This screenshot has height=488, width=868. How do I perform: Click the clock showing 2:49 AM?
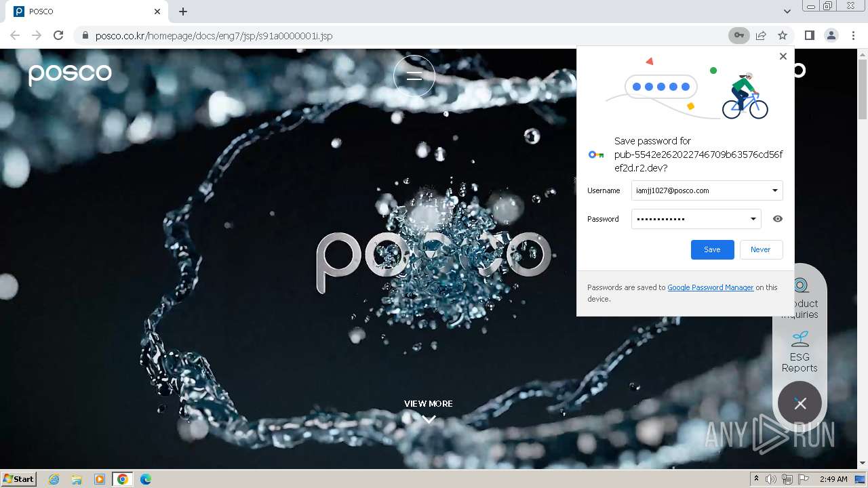click(833, 479)
